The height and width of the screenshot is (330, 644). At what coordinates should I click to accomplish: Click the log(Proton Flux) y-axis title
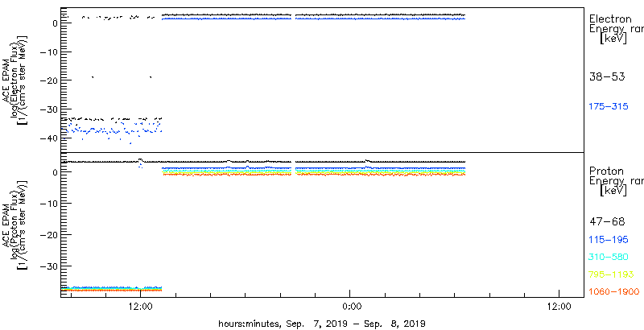pyautogui.click(x=16, y=225)
